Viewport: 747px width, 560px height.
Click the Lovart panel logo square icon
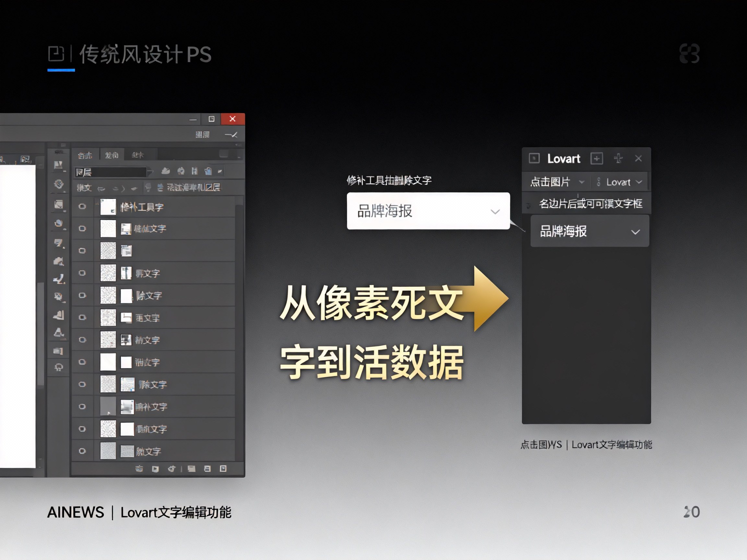[x=534, y=158]
